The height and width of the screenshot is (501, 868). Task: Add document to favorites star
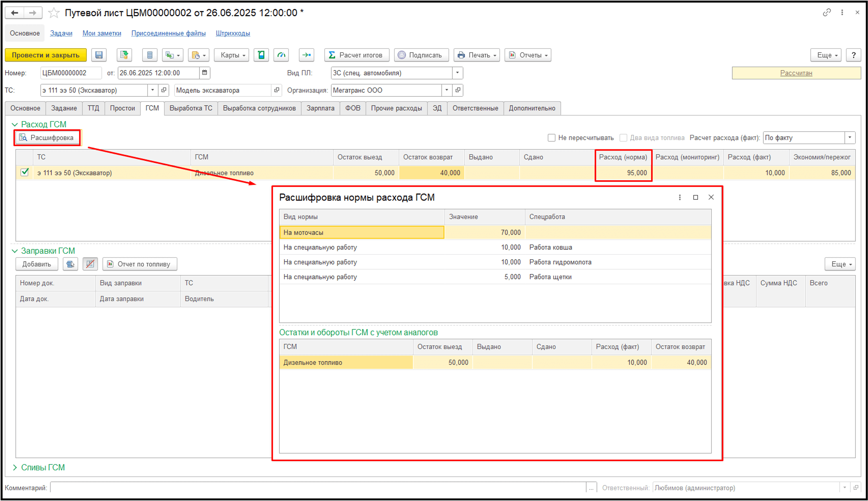54,13
